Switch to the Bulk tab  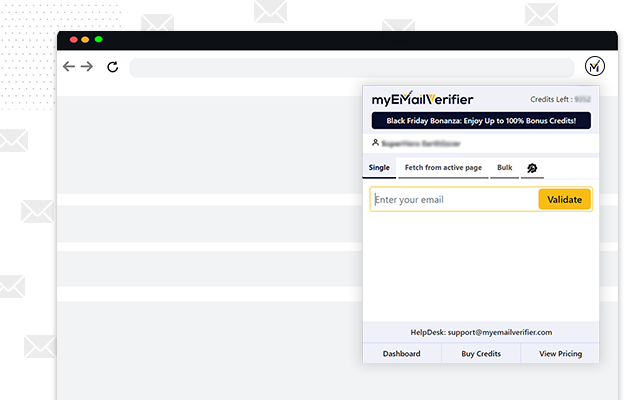pos(504,168)
